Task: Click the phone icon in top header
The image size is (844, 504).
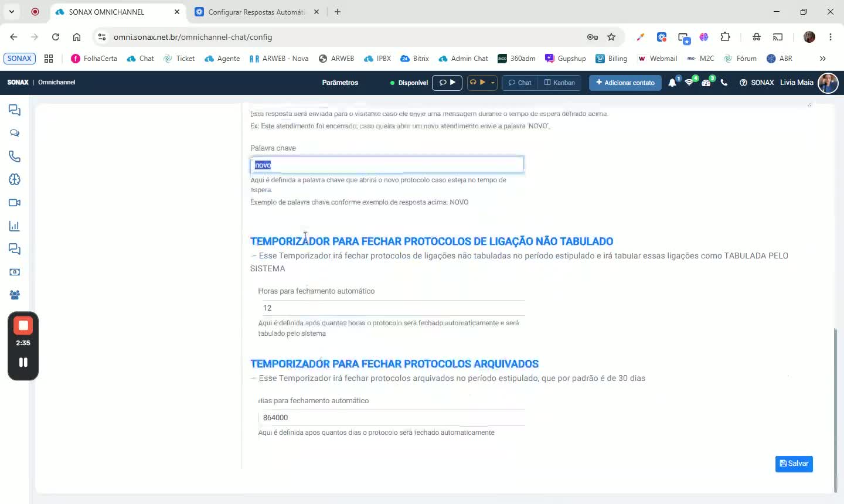Action: [x=724, y=83]
